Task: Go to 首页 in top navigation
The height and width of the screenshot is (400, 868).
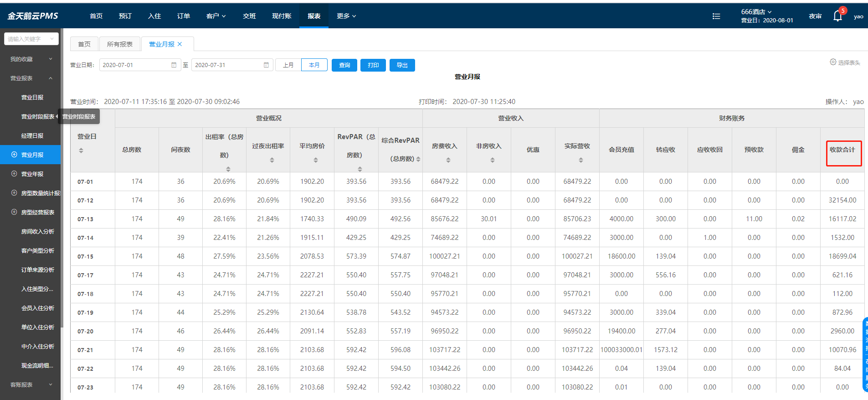Action: [x=96, y=16]
